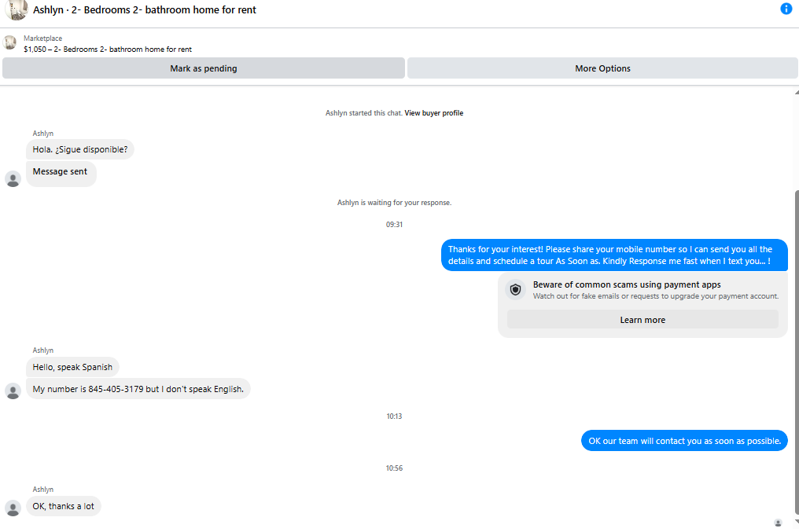This screenshot has height=532, width=799.
Task: Click Learn more about payment scams
Action: tap(643, 320)
